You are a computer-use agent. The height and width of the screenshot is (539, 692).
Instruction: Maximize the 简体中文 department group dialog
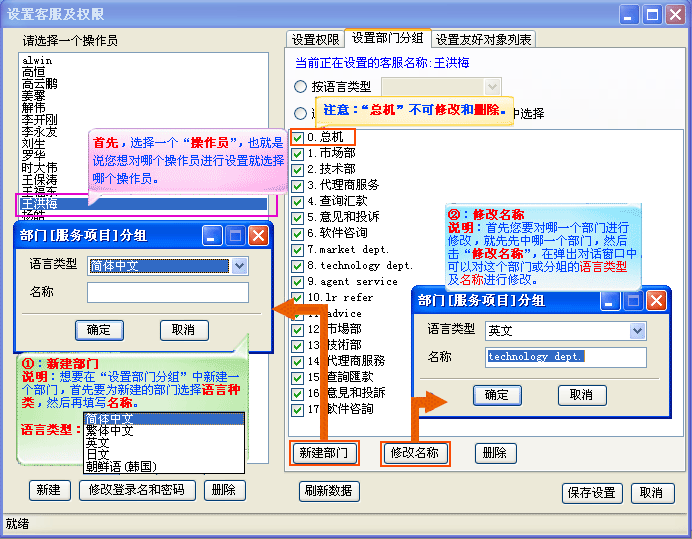tap(235, 235)
